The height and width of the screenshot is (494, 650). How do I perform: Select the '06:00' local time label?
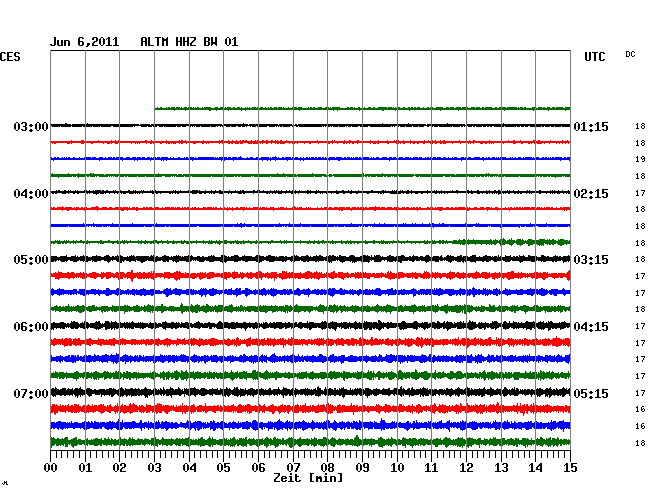pos(31,327)
